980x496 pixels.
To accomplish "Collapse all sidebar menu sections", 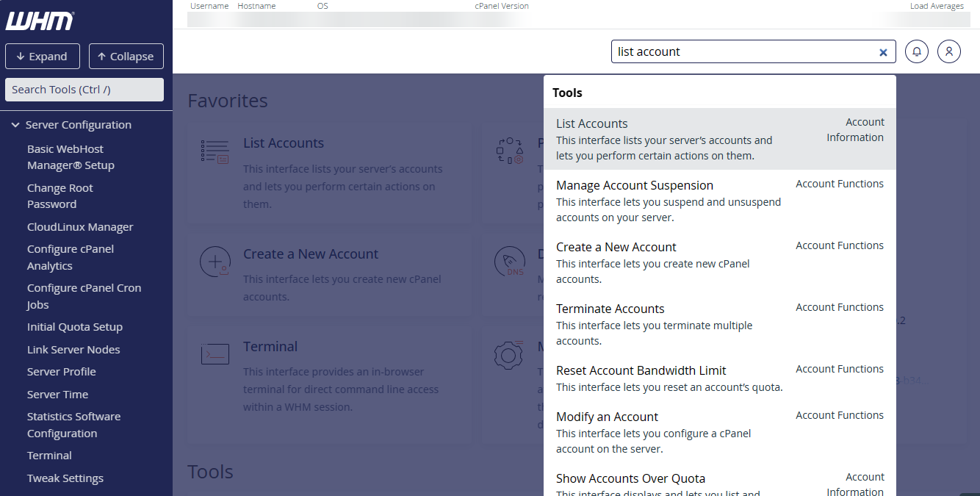I will click(126, 57).
